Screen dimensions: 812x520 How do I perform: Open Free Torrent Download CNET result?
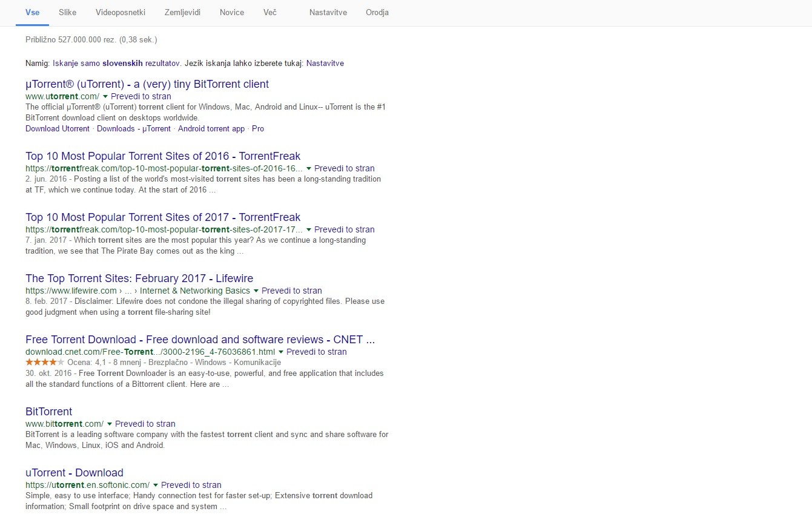pyautogui.click(x=200, y=340)
